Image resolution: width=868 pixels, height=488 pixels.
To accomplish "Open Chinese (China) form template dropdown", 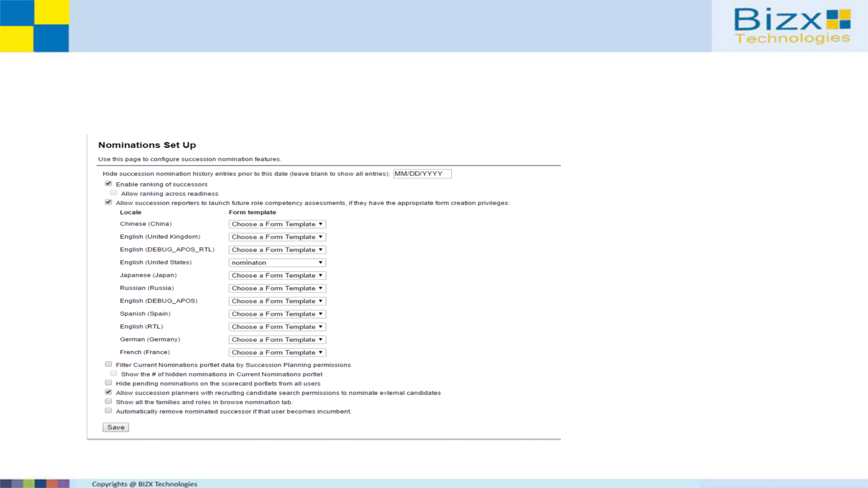I will tap(277, 224).
